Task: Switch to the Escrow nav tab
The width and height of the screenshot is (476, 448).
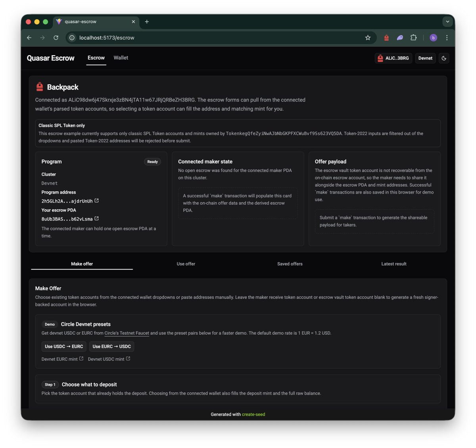Action: pos(96,58)
